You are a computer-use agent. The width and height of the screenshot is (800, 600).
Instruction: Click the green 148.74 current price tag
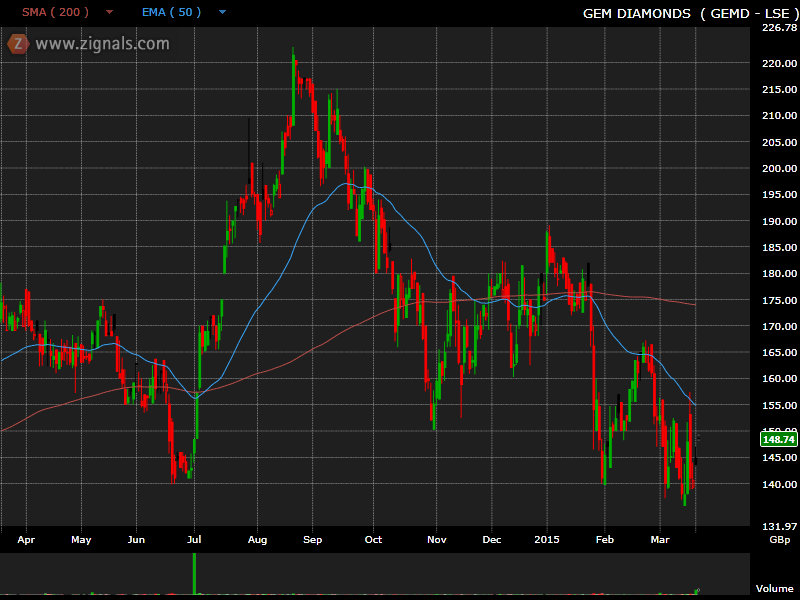click(x=778, y=439)
